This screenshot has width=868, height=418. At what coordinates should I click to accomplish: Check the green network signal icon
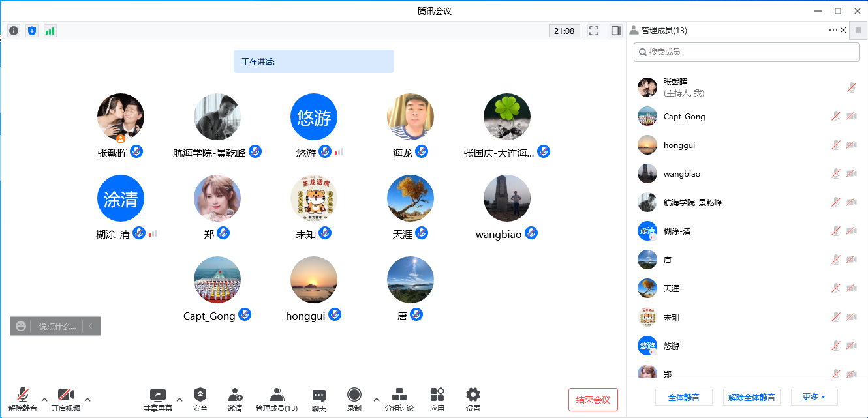(50, 31)
